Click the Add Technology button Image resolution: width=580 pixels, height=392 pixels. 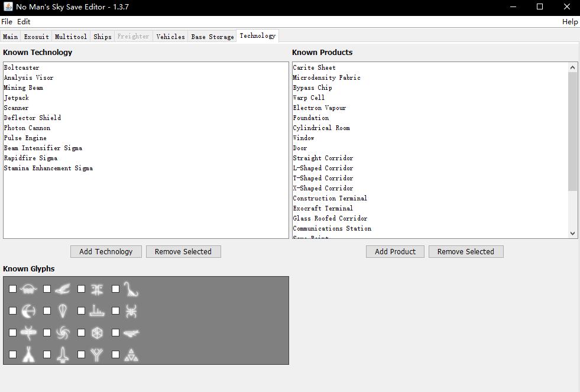[x=106, y=251]
